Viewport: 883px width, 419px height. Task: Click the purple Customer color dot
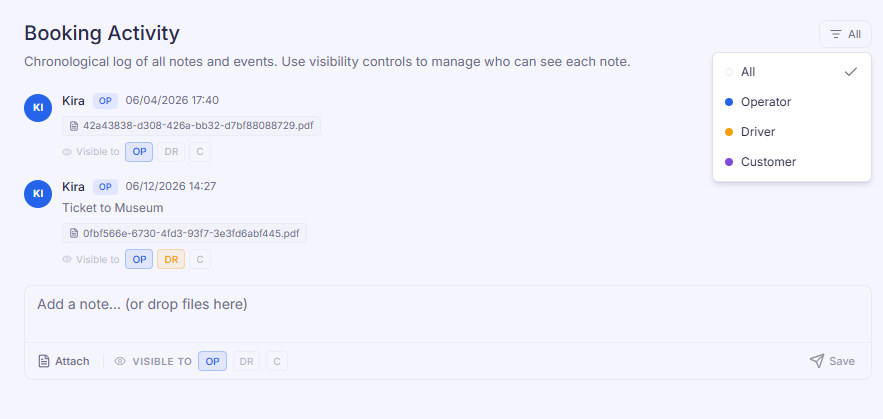pyautogui.click(x=729, y=162)
